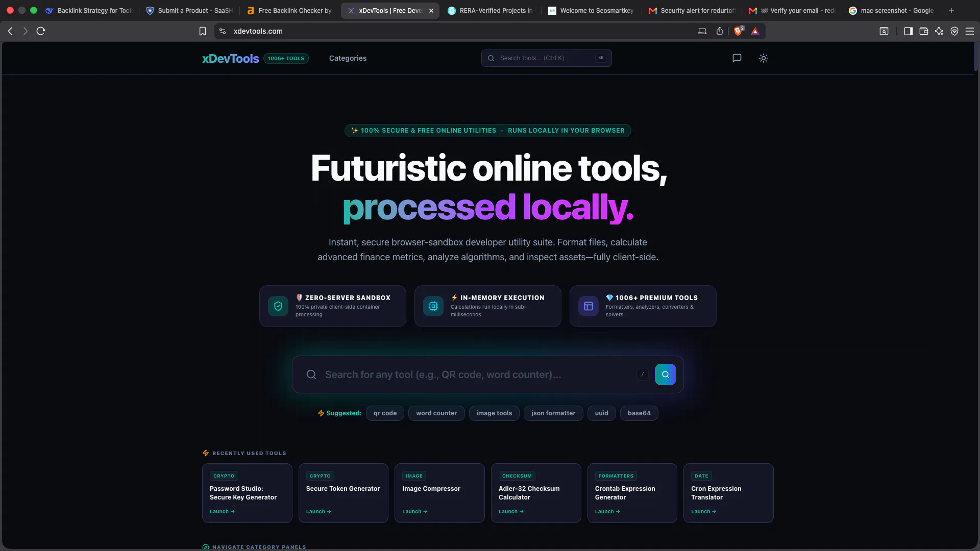This screenshot has height=551, width=980.
Task: Go forward in browser history
Action: pos(25,31)
